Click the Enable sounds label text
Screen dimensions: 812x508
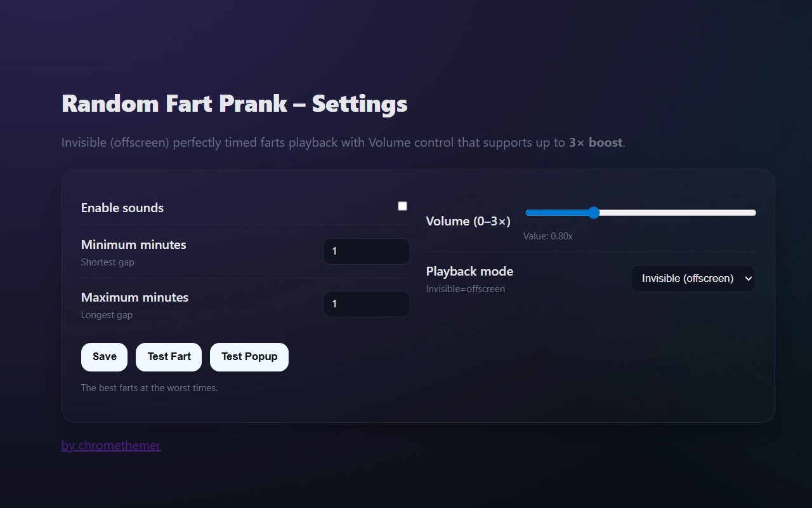[x=122, y=208]
